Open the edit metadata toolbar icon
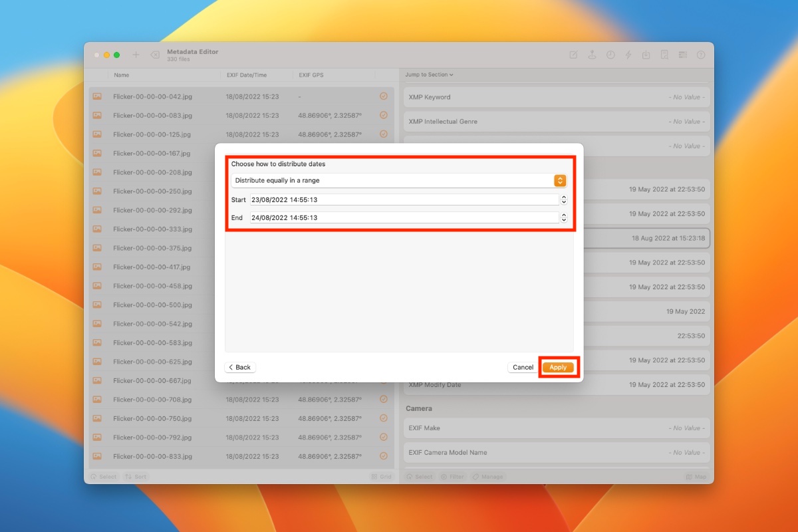798x532 pixels. click(573, 55)
